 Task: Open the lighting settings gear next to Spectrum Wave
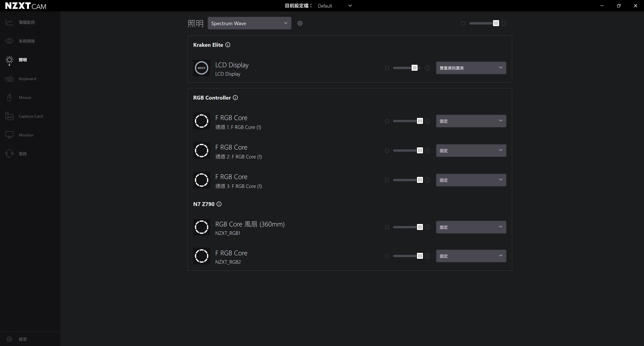(x=300, y=23)
